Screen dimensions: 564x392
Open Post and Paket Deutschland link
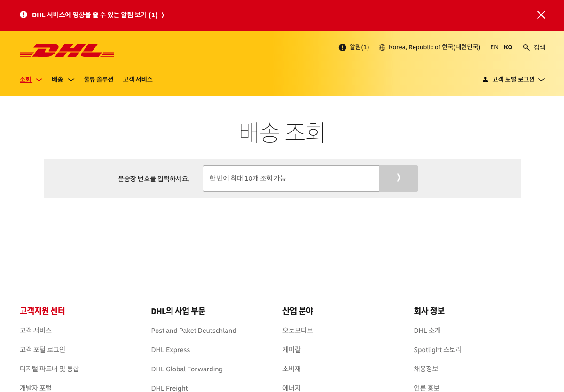tap(194, 331)
